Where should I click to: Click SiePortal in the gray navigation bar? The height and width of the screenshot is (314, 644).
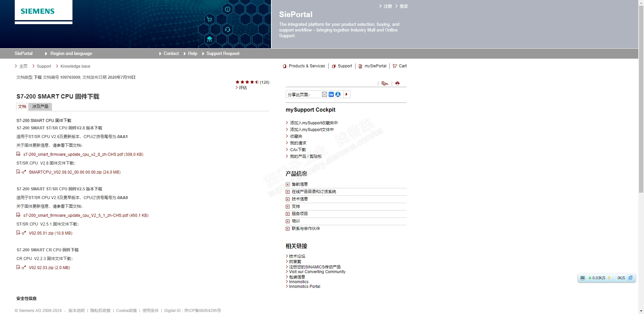click(x=23, y=54)
